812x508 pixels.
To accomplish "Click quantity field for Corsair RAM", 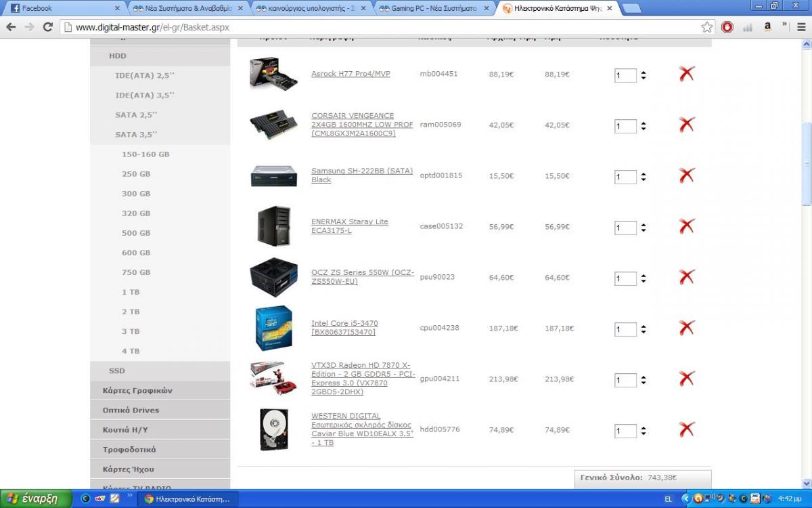I will (x=625, y=126).
